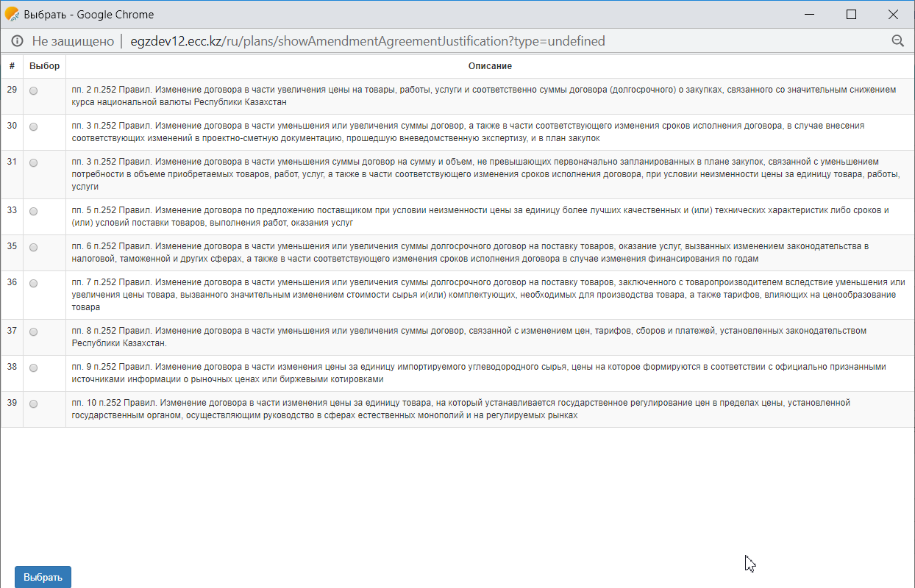The height and width of the screenshot is (588, 915).
Task: Click the Выбрать button
Action: [x=43, y=577]
